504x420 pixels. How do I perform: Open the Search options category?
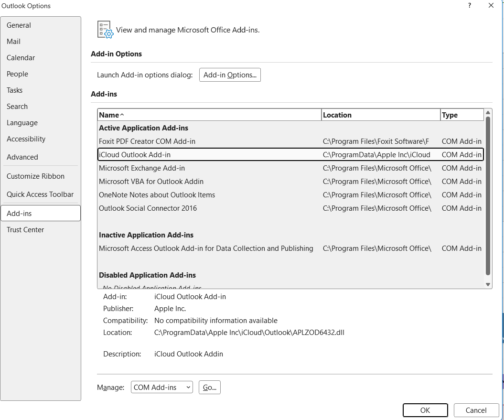point(41,107)
